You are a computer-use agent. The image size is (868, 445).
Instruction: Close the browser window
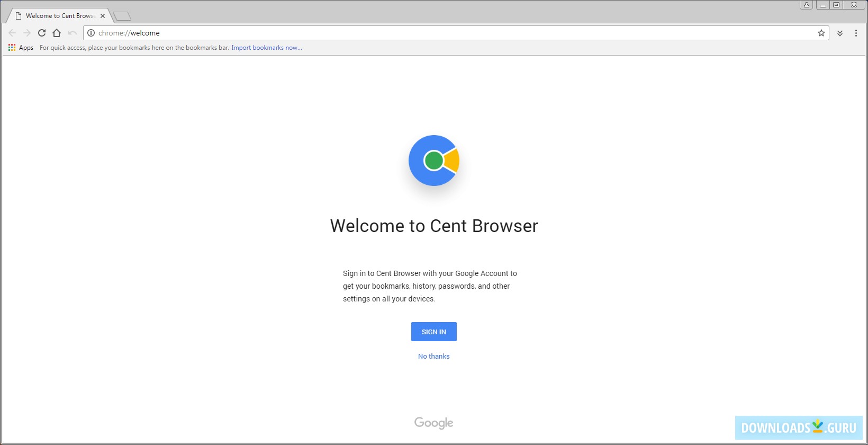coord(854,5)
